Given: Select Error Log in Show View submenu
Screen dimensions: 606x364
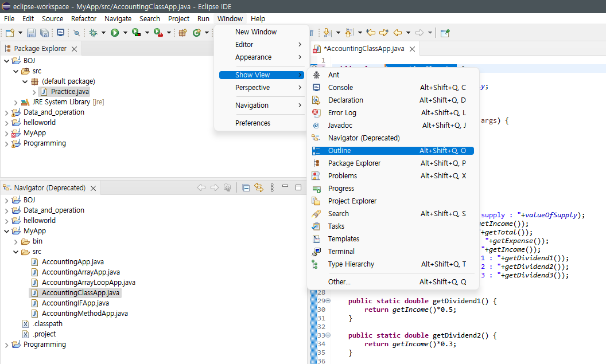Looking at the screenshot, I should click(393, 113).
